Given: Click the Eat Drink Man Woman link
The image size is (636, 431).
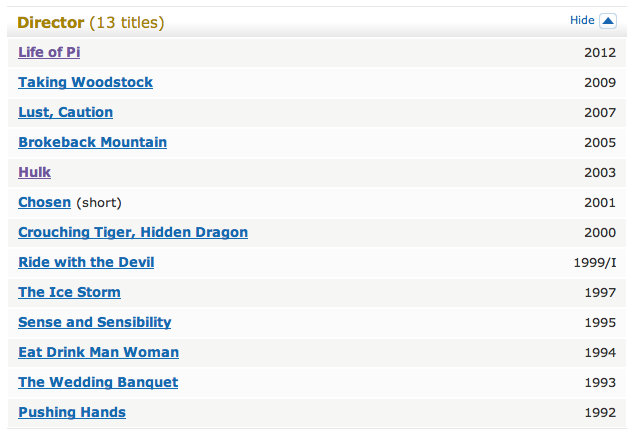Looking at the screenshot, I should [98, 352].
